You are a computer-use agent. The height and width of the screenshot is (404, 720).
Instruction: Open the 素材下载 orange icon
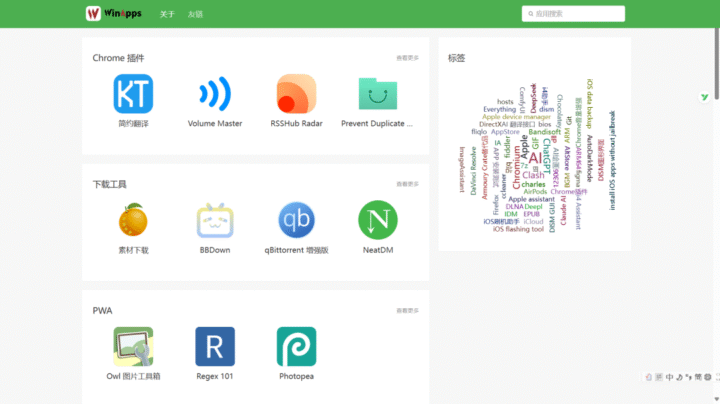[133, 220]
